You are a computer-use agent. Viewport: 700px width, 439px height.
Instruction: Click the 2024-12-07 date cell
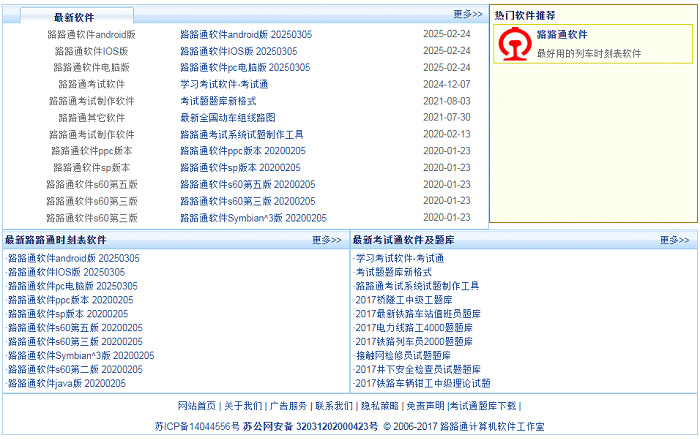coord(446,84)
